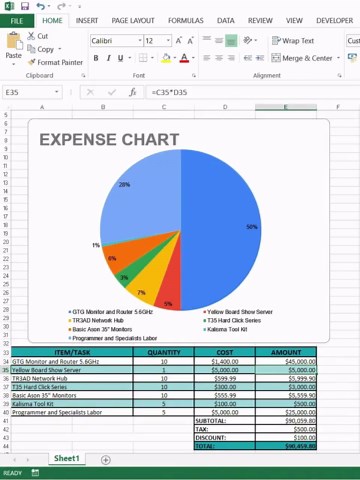Open the Paste options arrow below Paste
This screenshot has width=360, height=480.
[x=14, y=64]
